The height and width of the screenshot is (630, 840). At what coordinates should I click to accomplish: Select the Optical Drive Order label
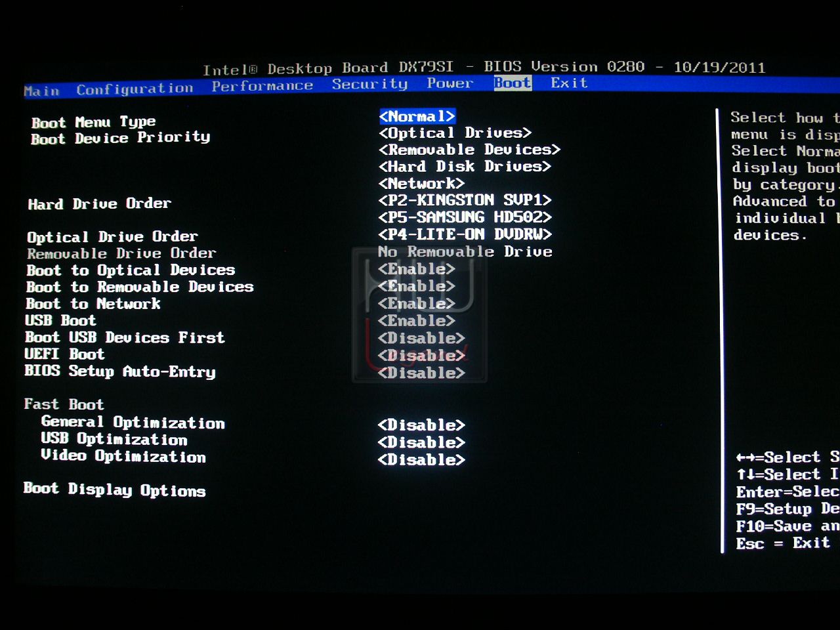pyautogui.click(x=112, y=237)
